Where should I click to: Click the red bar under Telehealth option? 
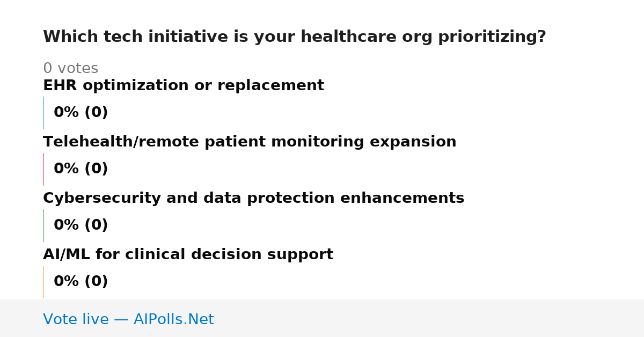pyautogui.click(x=43, y=169)
